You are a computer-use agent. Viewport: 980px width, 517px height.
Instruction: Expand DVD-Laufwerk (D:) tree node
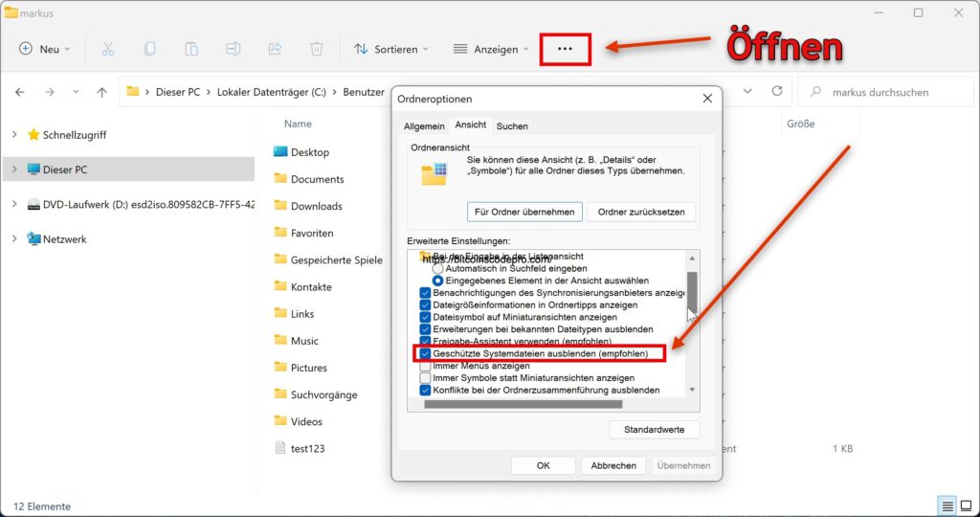point(14,204)
